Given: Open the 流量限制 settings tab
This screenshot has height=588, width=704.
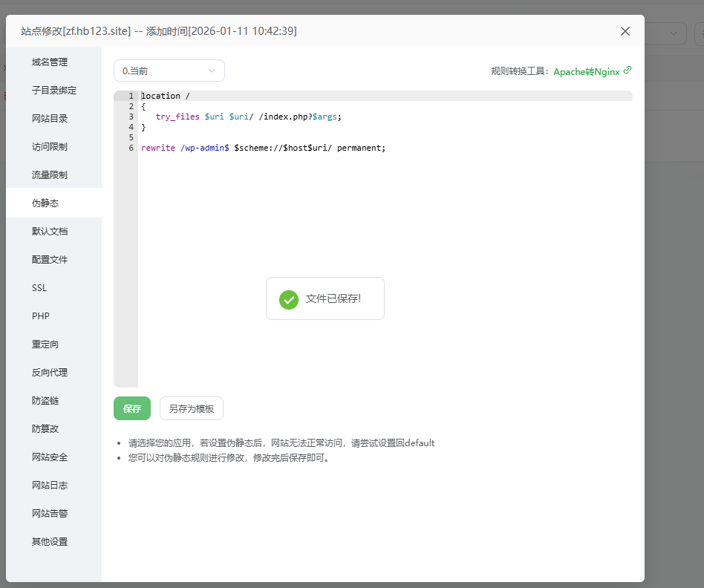Looking at the screenshot, I should [x=50, y=175].
